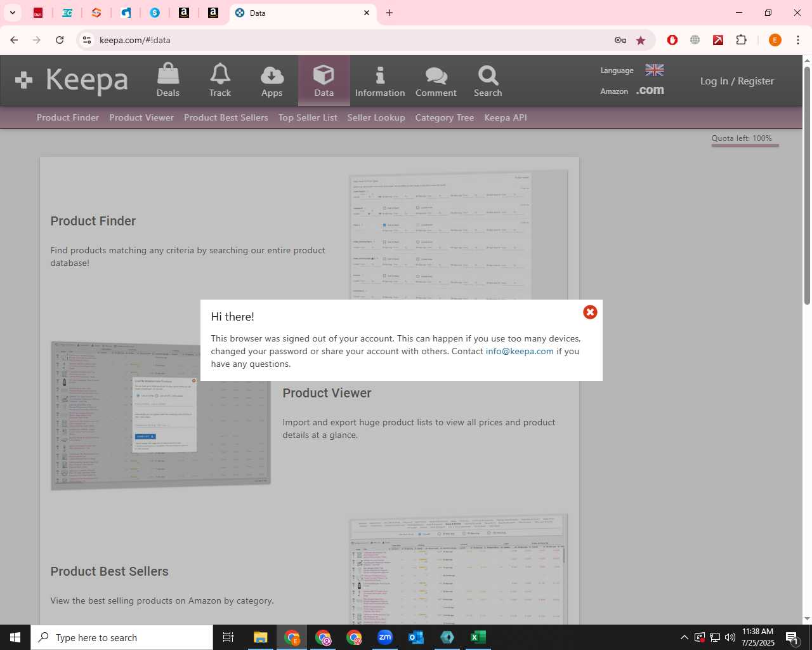
Task: Change Amazon domain .com selector
Action: [x=650, y=90]
